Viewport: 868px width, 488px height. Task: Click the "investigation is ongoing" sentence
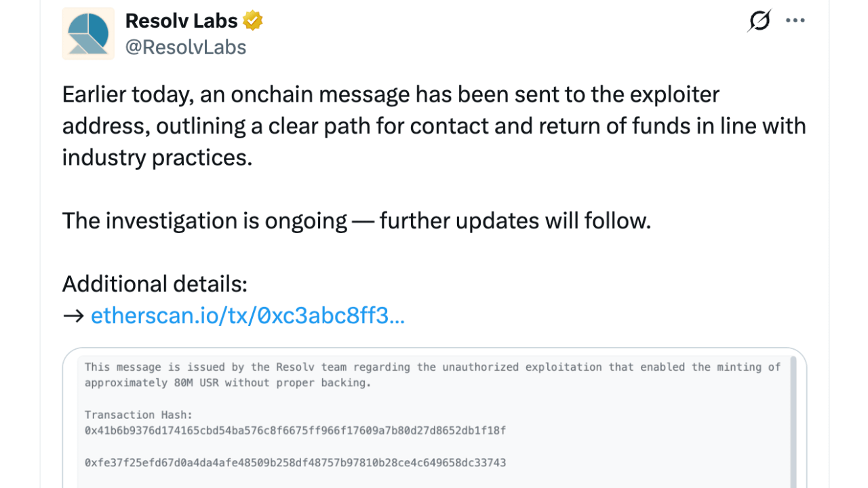pos(356,221)
